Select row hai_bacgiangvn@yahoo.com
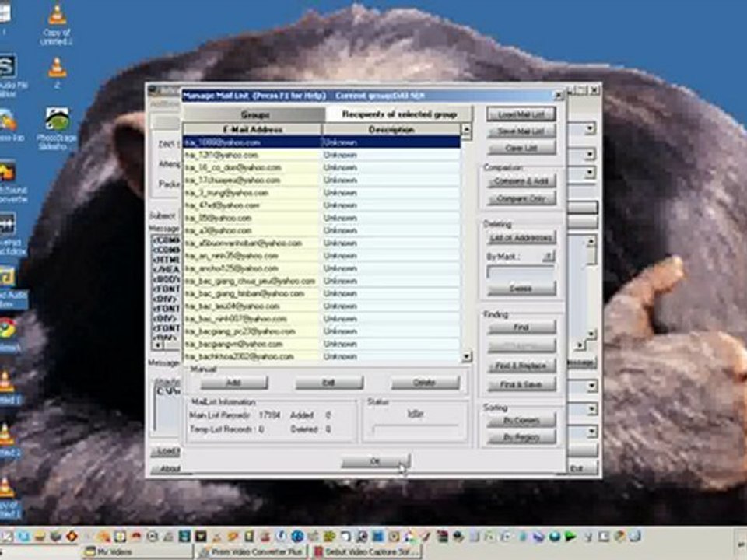Viewport: 747px width, 560px height. [x=321, y=344]
